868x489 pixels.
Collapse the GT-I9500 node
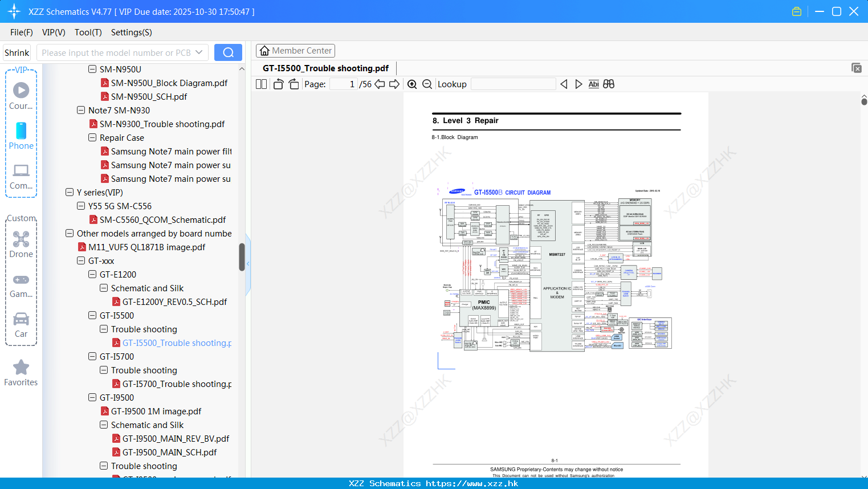click(92, 397)
